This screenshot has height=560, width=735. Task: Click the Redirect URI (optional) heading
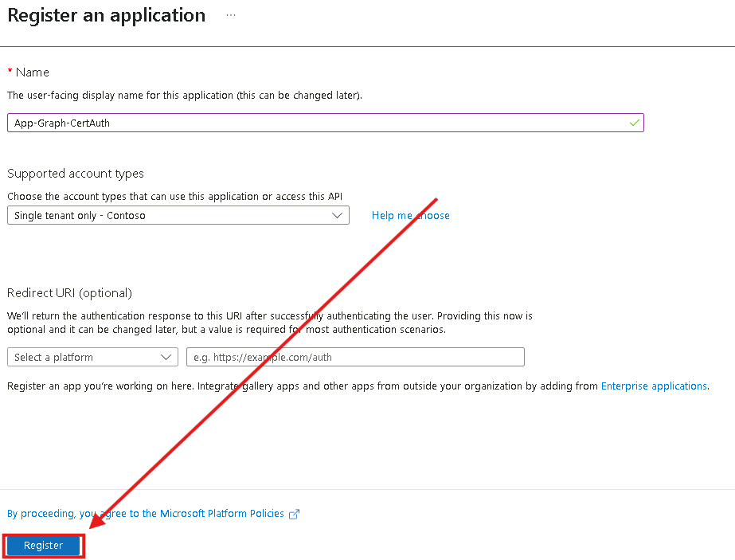click(x=69, y=292)
